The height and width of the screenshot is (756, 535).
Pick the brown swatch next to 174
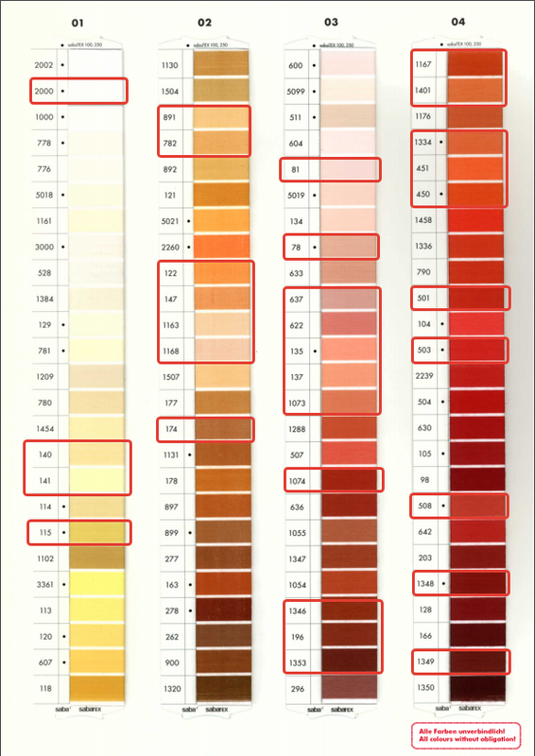click(223, 429)
